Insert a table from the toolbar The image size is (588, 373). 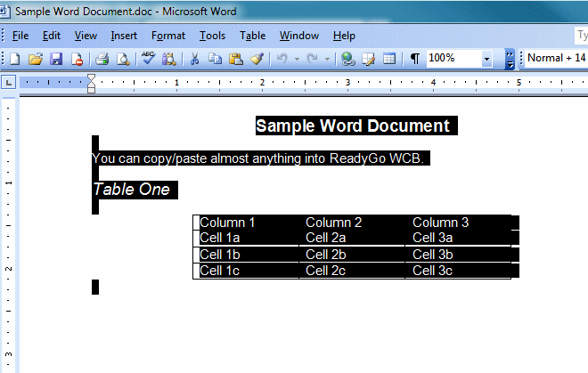click(389, 59)
